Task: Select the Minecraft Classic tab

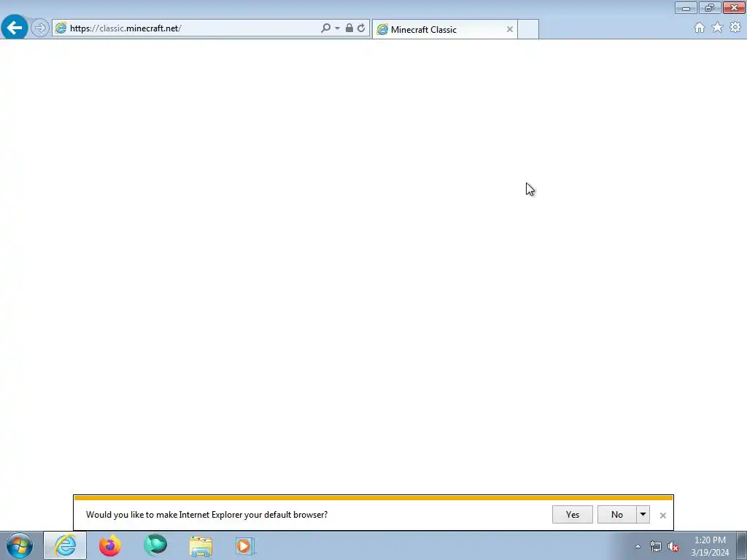Action: (444, 29)
